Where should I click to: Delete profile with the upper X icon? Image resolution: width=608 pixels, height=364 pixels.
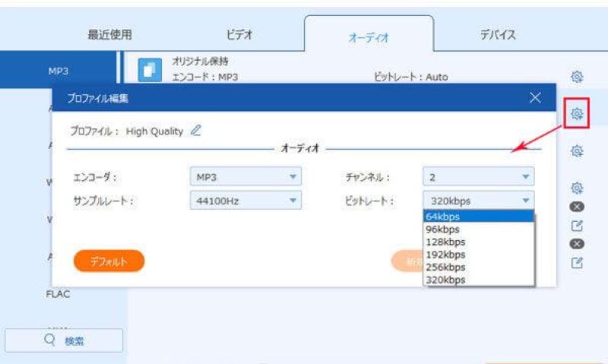[577, 207]
